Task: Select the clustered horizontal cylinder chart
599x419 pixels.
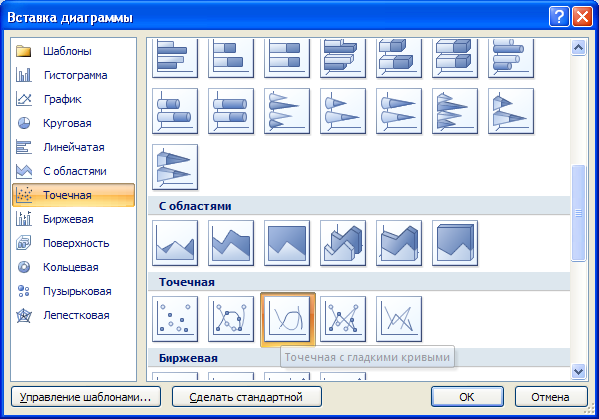Action: (511, 58)
